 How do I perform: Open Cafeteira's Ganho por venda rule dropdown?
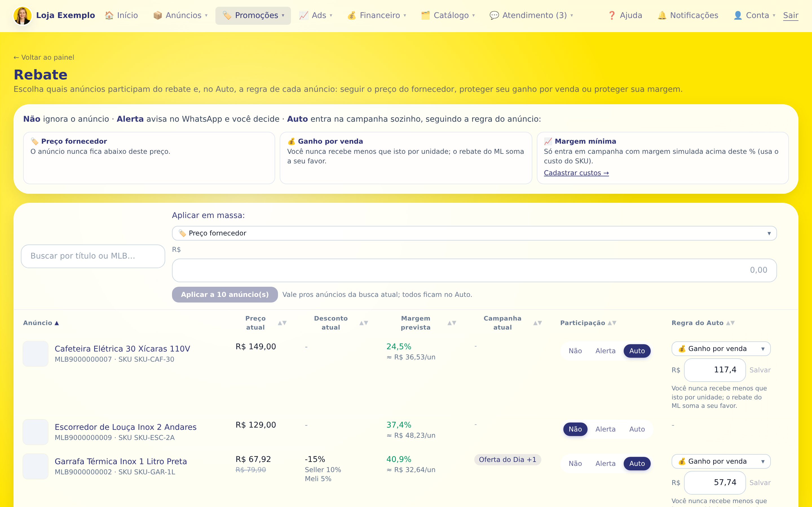point(721,349)
